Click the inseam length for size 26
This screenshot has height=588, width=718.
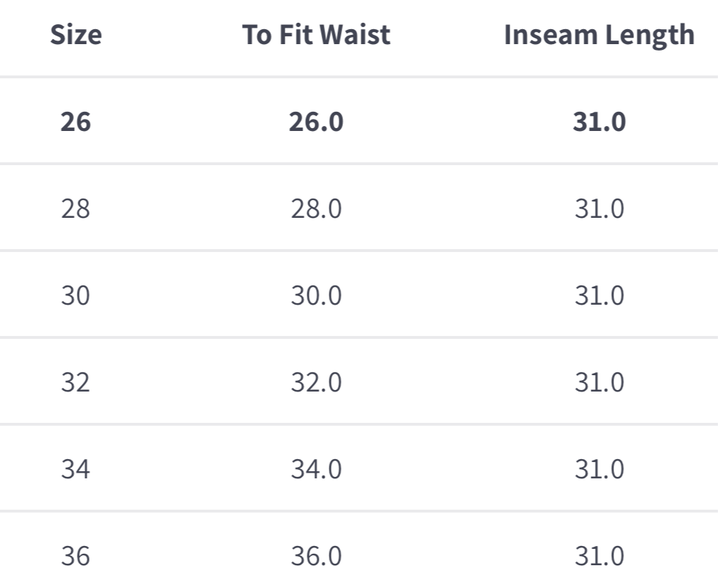click(x=599, y=122)
